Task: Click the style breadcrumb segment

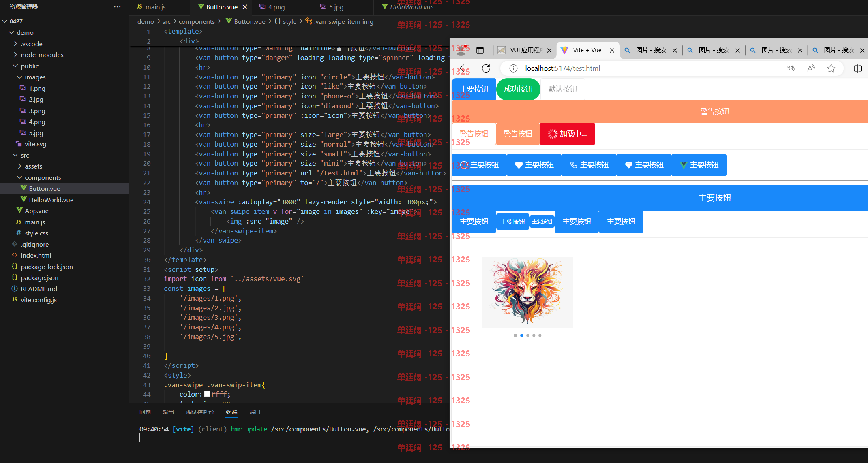Action: pos(289,21)
